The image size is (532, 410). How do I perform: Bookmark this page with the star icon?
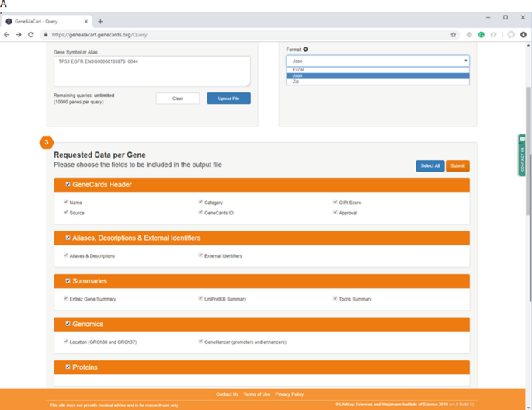tap(454, 35)
